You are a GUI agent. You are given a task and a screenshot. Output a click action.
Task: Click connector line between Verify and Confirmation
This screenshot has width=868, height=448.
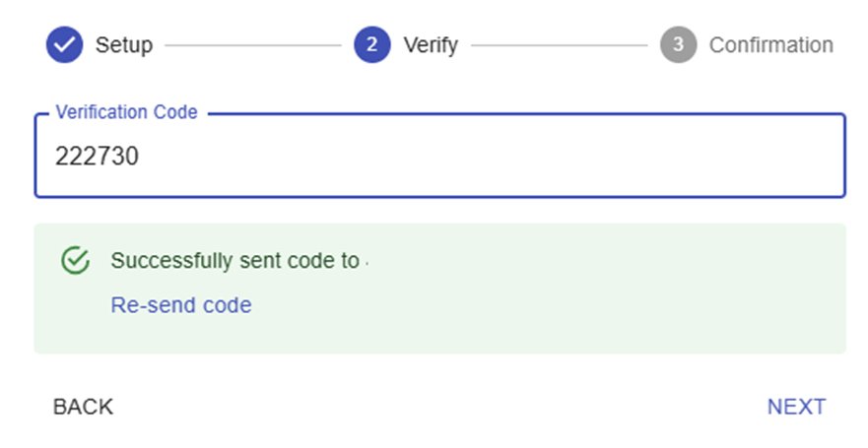(x=560, y=45)
